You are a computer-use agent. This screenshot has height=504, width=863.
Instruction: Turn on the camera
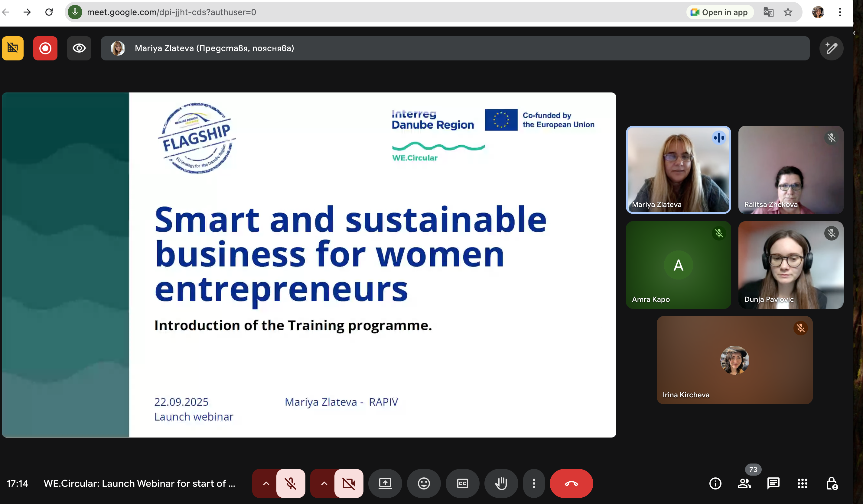pos(349,483)
